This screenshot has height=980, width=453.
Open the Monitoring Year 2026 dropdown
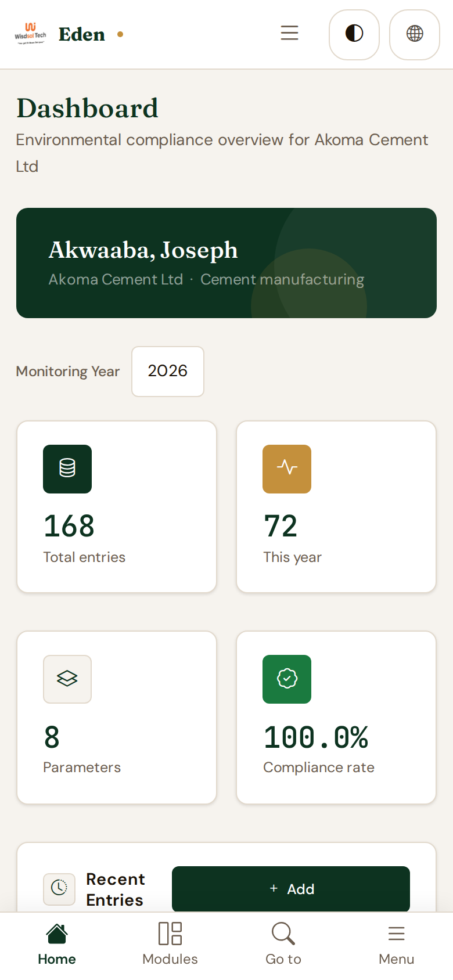(x=168, y=372)
